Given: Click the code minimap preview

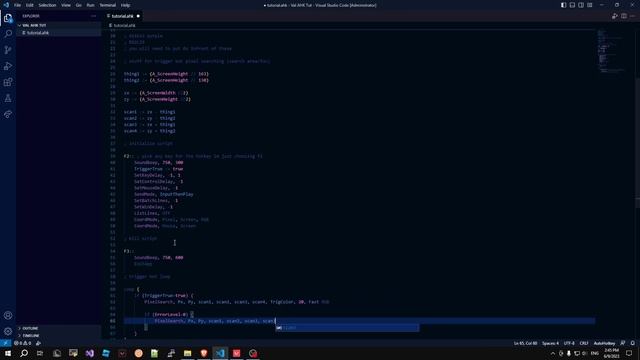Looking at the screenshot, I should 612,51.
